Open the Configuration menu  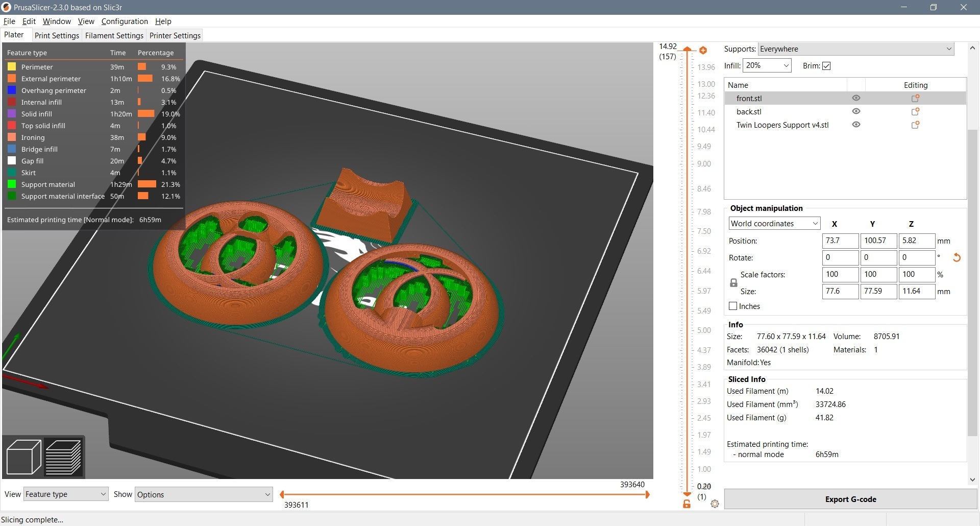pyautogui.click(x=125, y=21)
